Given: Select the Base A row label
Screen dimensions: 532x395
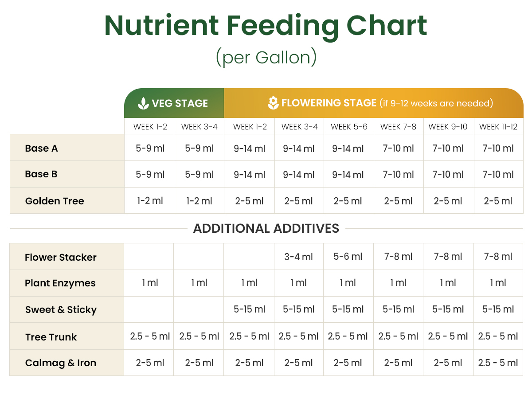Looking at the screenshot, I should (x=41, y=148).
